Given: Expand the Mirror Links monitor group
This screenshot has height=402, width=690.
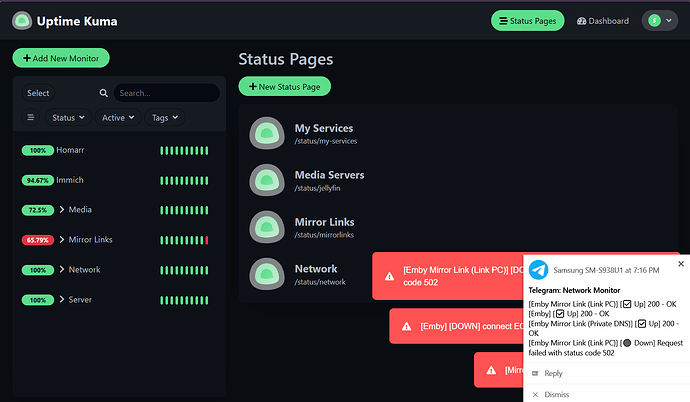Looking at the screenshot, I should 62,240.
